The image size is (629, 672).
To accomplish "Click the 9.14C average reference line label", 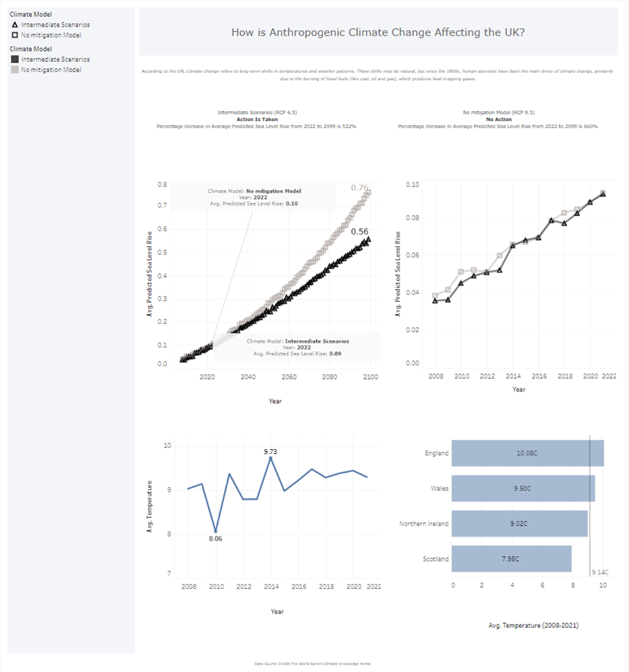I will (600, 573).
